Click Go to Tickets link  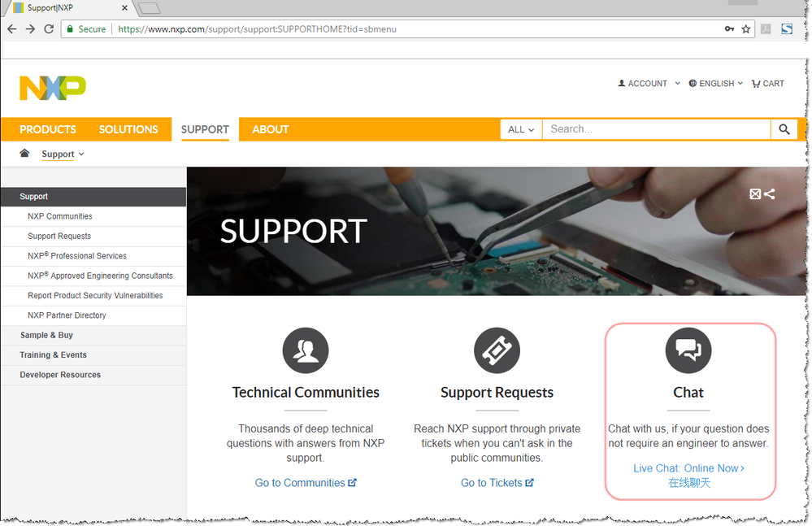[x=497, y=483]
